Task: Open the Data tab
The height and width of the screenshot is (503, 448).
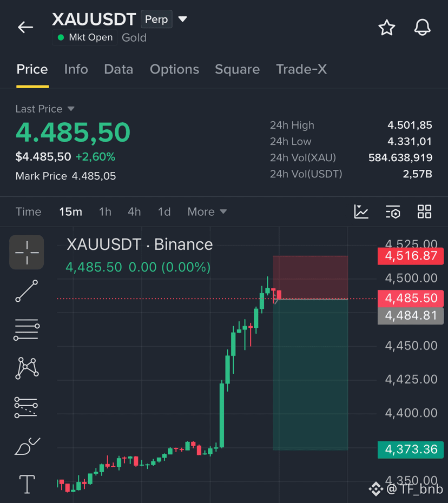Action: [x=118, y=69]
